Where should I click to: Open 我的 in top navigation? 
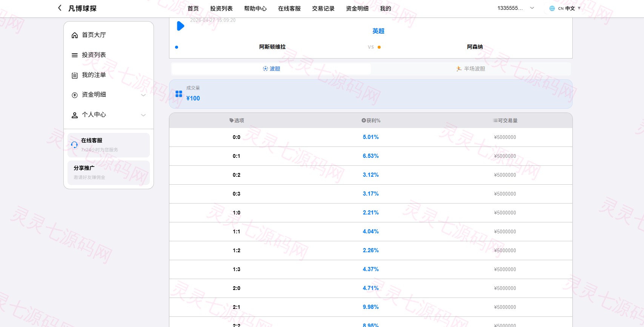pos(386,8)
